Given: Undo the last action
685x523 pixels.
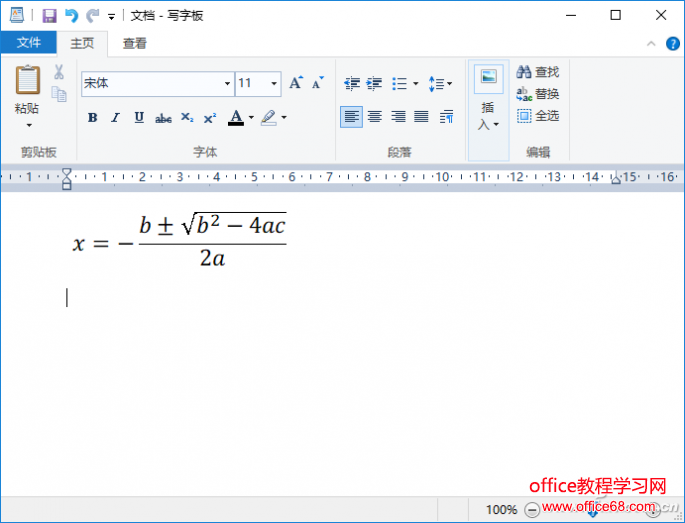Looking at the screenshot, I should point(72,16).
